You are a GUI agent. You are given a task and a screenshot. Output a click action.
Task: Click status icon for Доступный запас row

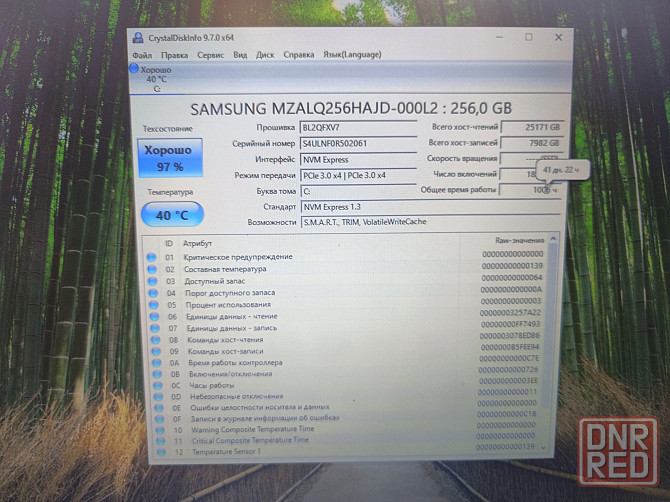point(153,281)
